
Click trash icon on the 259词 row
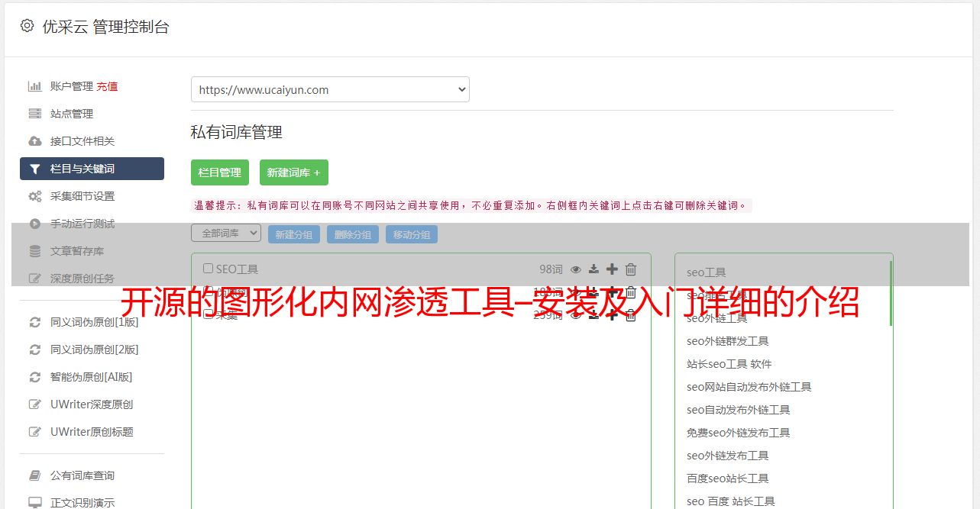click(630, 315)
